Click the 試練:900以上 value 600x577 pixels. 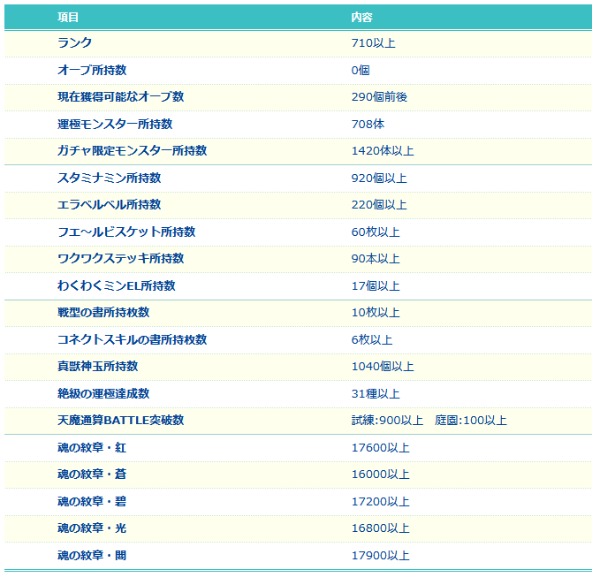click(x=387, y=421)
